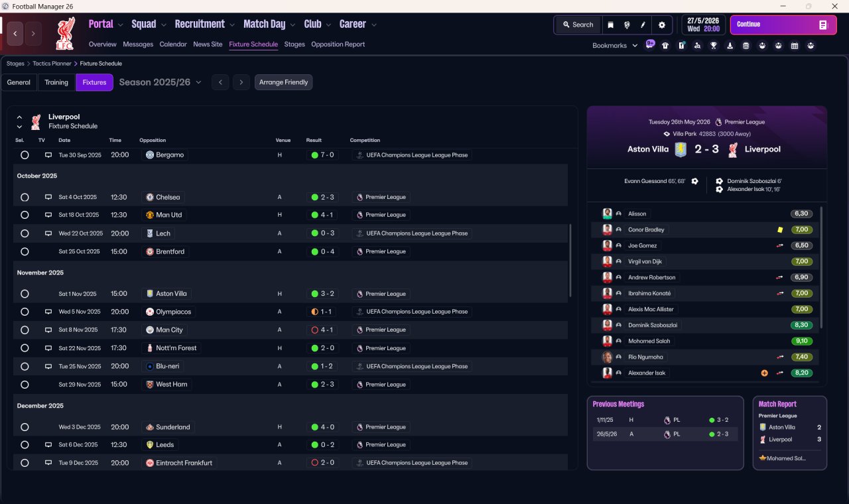The width and height of the screenshot is (849, 504).
Task: Open the Match Report panel
Action: tap(790, 433)
